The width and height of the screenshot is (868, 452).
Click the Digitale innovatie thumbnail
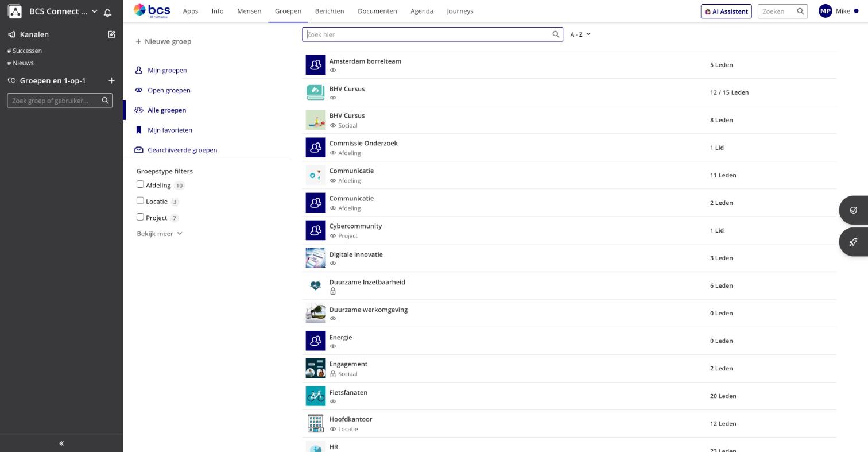click(316, 258)
